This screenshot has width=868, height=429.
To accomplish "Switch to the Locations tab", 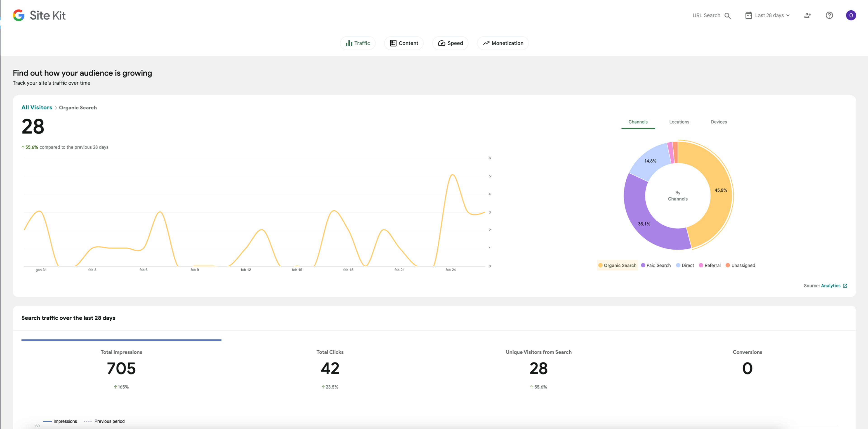I will click(x=679, y=122).
